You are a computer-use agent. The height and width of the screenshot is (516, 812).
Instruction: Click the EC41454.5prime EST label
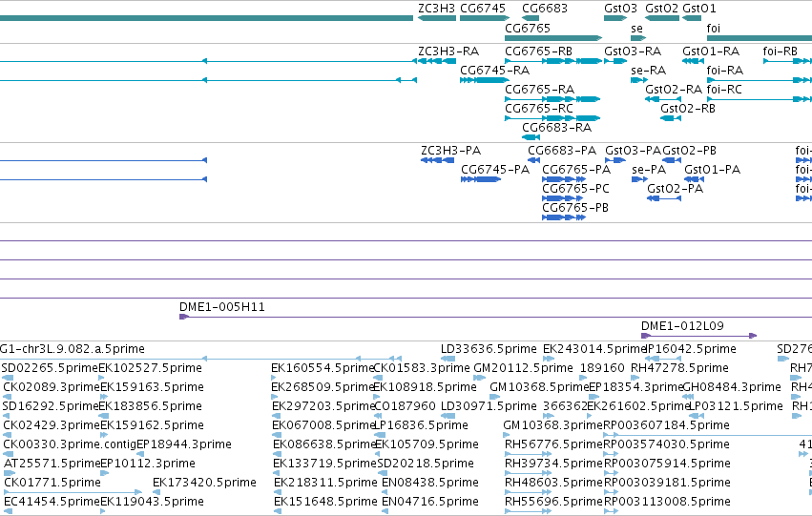tap(52, 502)
